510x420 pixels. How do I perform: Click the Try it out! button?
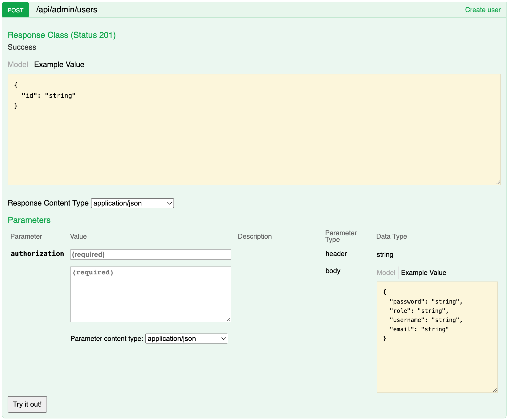pos(27,404)
